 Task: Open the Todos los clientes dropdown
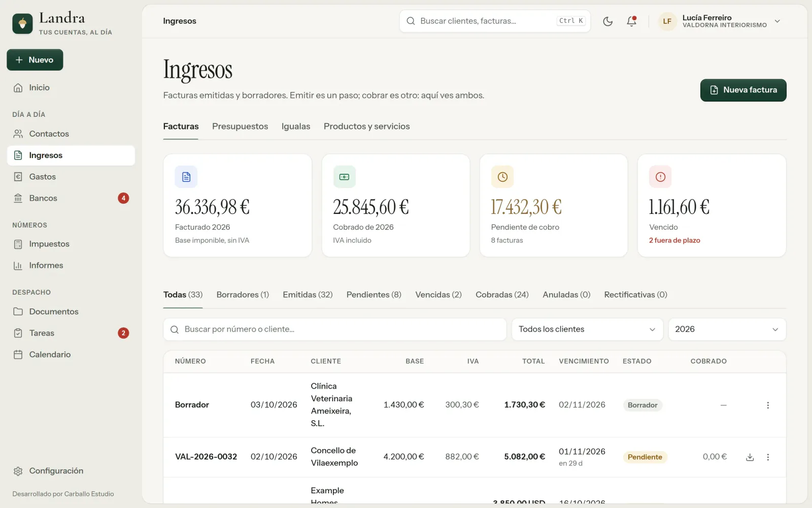[587, 329]
